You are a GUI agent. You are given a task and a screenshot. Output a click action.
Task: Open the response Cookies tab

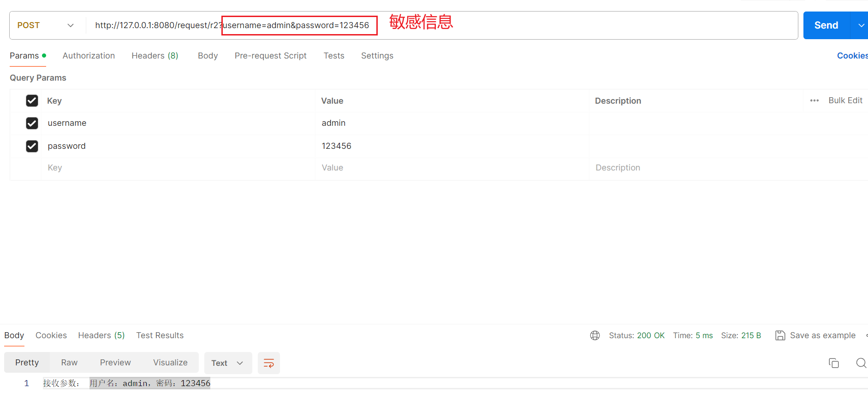(51, 335)
